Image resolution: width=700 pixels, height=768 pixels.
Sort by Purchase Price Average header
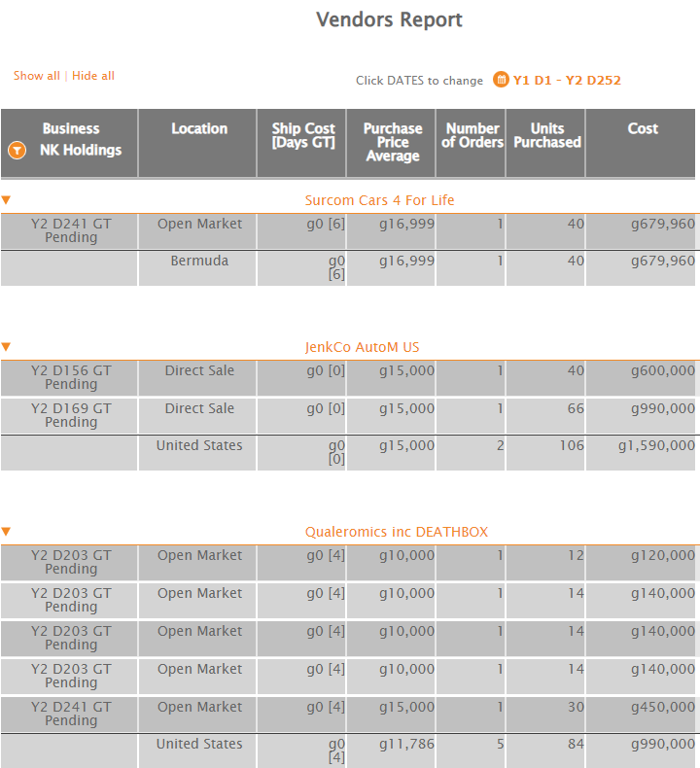(393, 142)
